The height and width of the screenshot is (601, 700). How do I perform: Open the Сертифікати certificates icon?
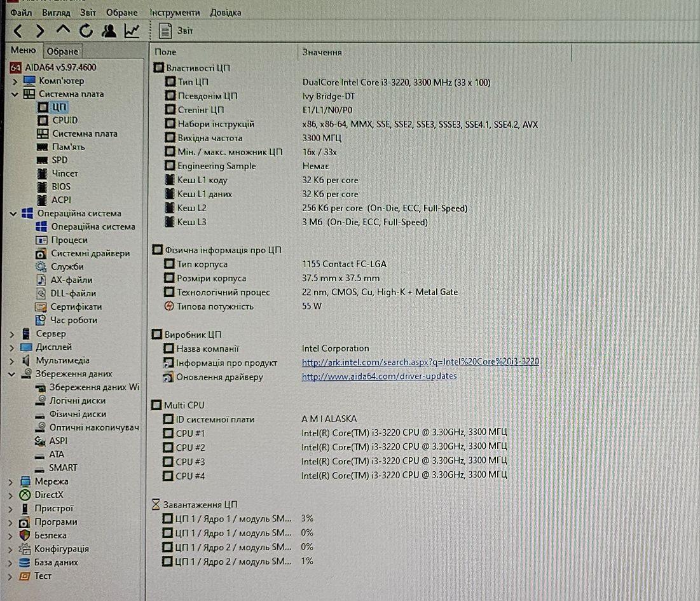[41, 307]
